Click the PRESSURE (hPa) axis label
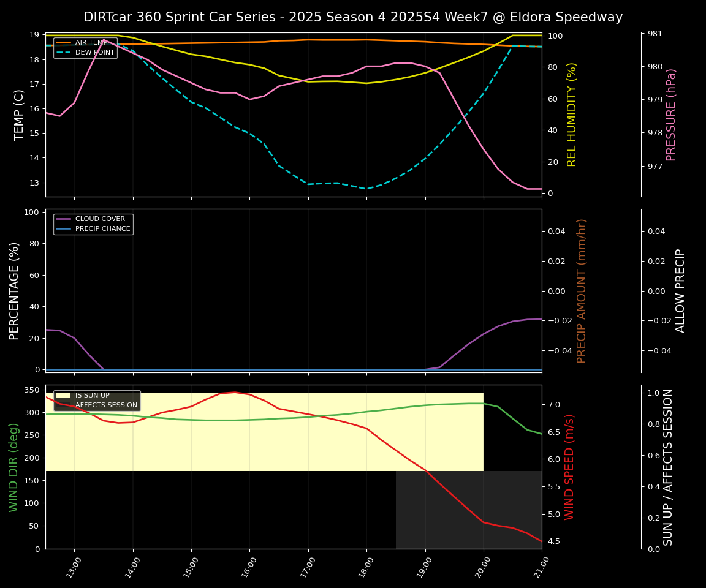This screenshot has height=588, width=706. (671, 115)
